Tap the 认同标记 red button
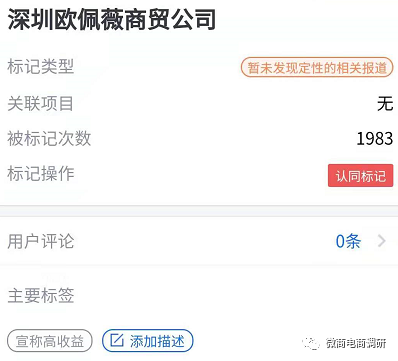This screenshot has width=398, height=361. 360,175
